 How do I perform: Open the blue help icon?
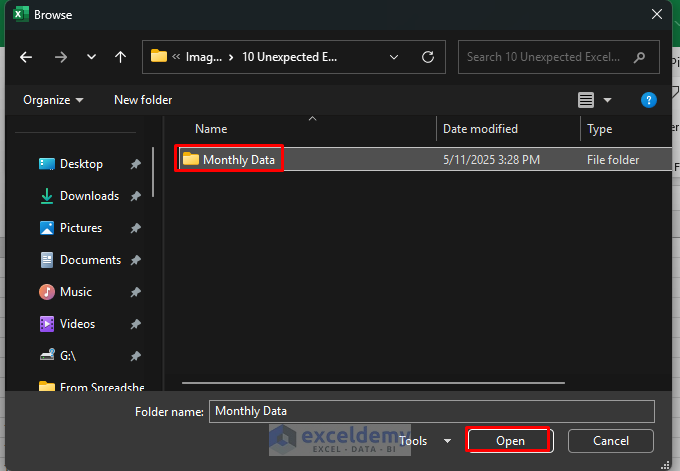pos(649,100)
